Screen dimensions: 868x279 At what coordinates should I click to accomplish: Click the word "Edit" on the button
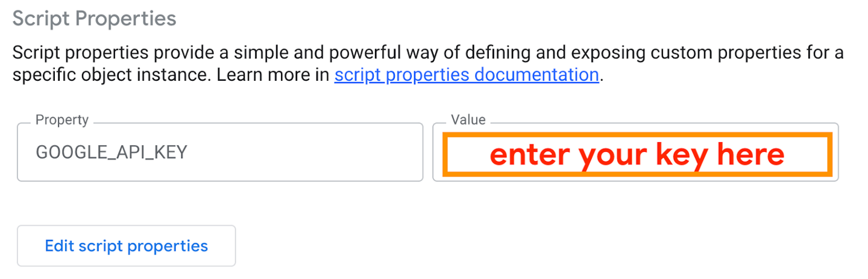[x=58, y=246]
